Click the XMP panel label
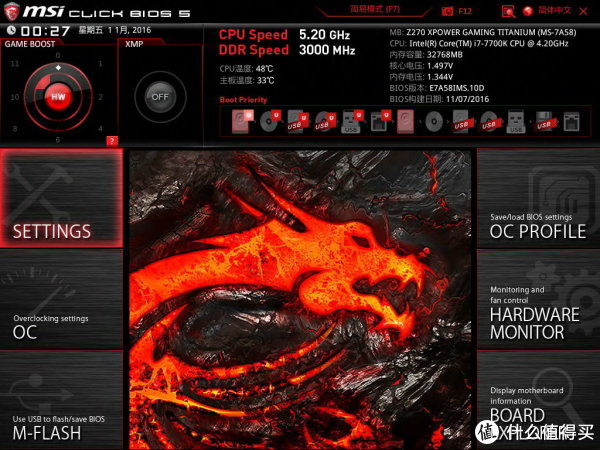The image size is (600, 450). 134,44
